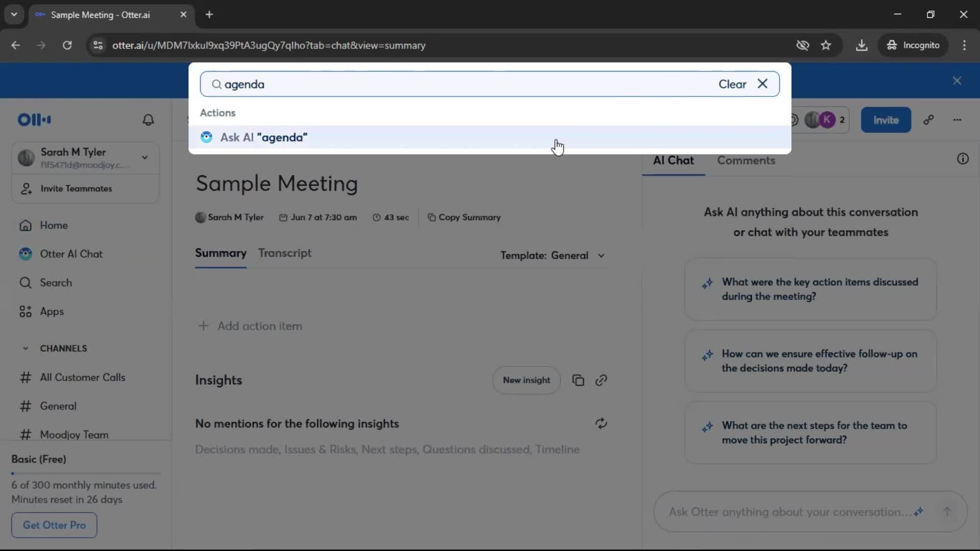Copy insights icon
Viewport: 980px width, 551px height.
(578, 380)
